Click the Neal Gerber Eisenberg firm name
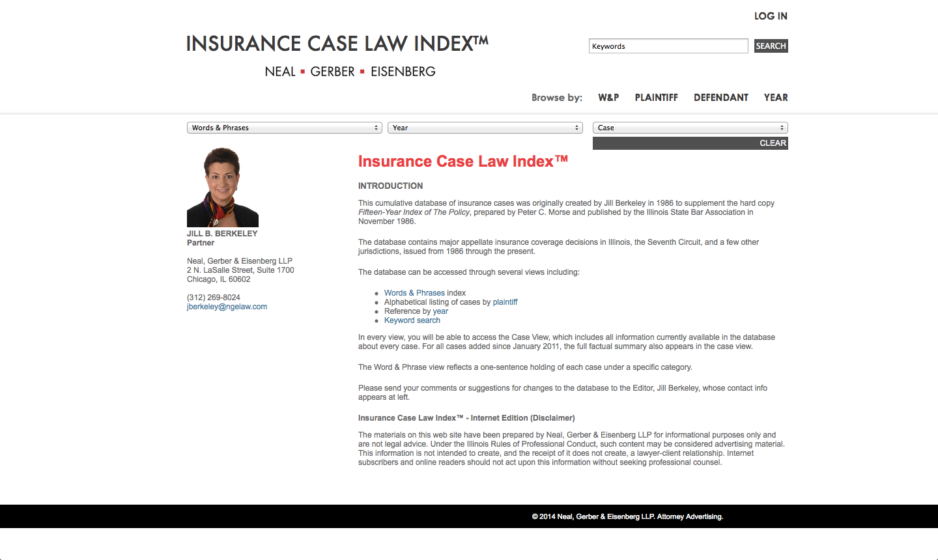938x560 pixels. pos(350,72)
